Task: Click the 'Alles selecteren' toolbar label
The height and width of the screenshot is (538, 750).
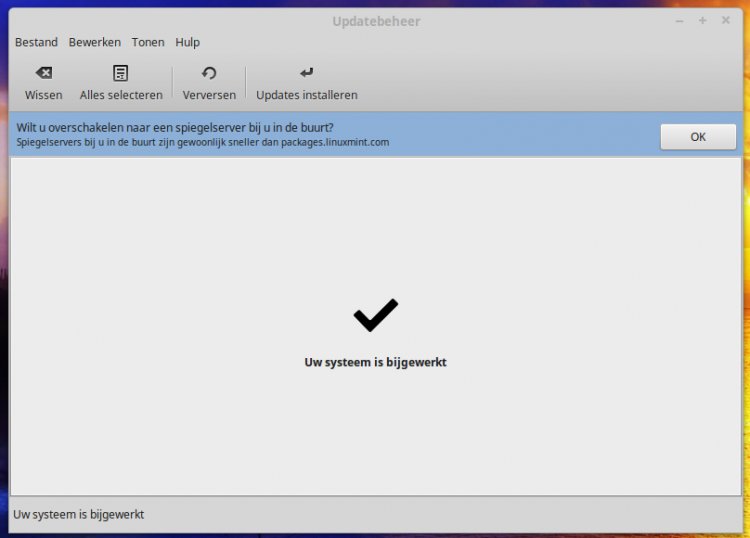Action: click(x=121, y=95)
